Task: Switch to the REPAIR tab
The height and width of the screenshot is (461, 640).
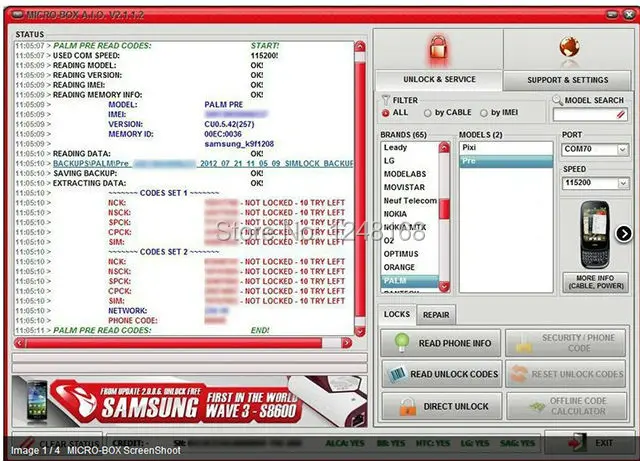Action: coord(436,315)
